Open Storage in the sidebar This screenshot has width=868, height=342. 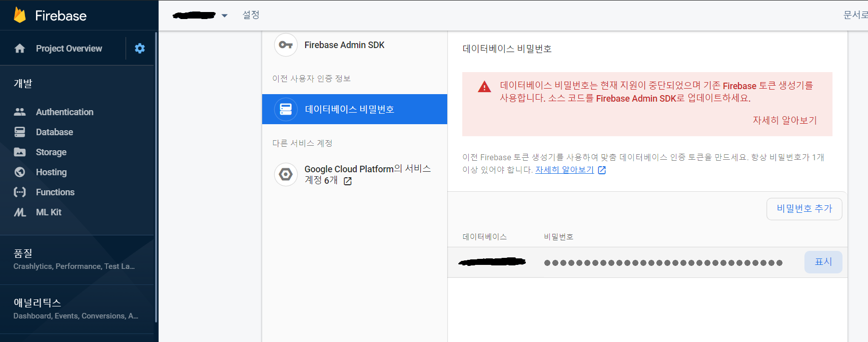pyautogui.click(x=51, y=152)
